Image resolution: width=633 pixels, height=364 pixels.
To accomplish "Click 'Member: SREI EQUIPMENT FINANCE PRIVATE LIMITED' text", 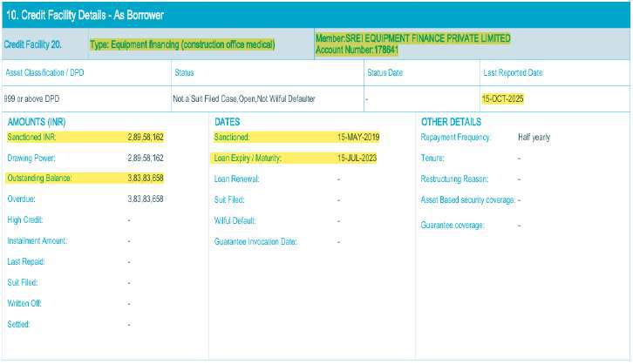I will coord(413,38).
